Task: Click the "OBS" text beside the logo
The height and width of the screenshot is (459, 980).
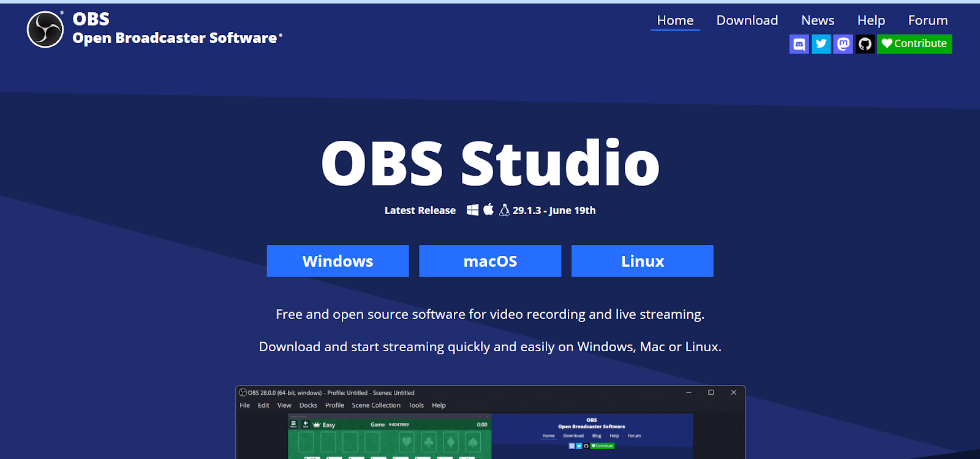Action: [91, 19]
